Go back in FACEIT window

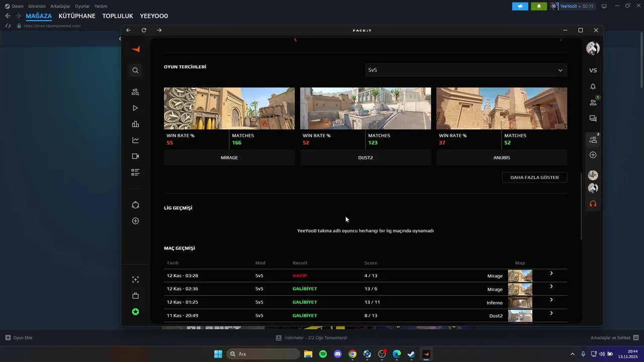coord(128,30)
